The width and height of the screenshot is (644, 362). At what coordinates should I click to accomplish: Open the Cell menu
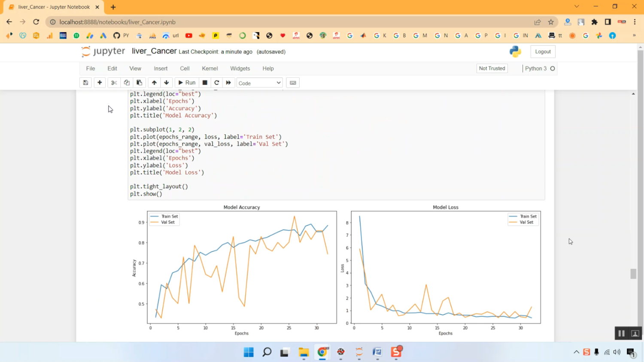[x=185, y=69]
